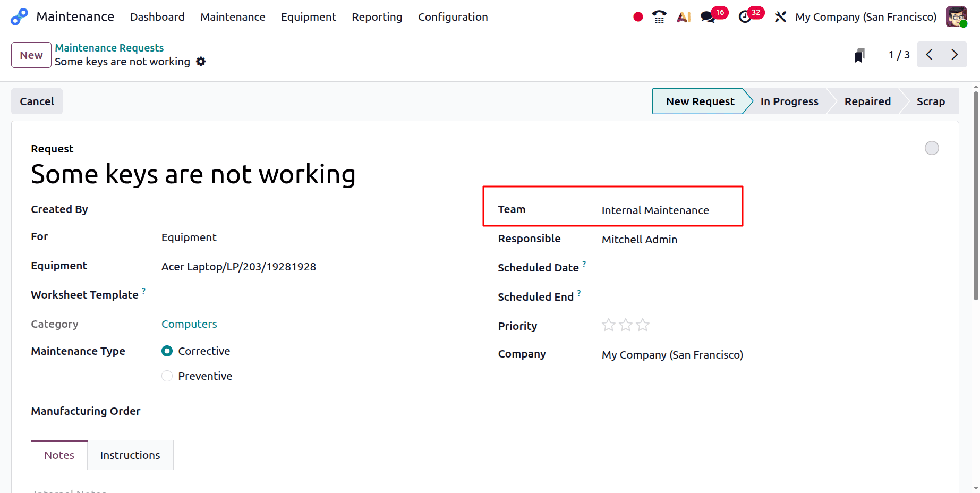
Task: Open the VoIP phone icon
Action: [x=659, y=17]
